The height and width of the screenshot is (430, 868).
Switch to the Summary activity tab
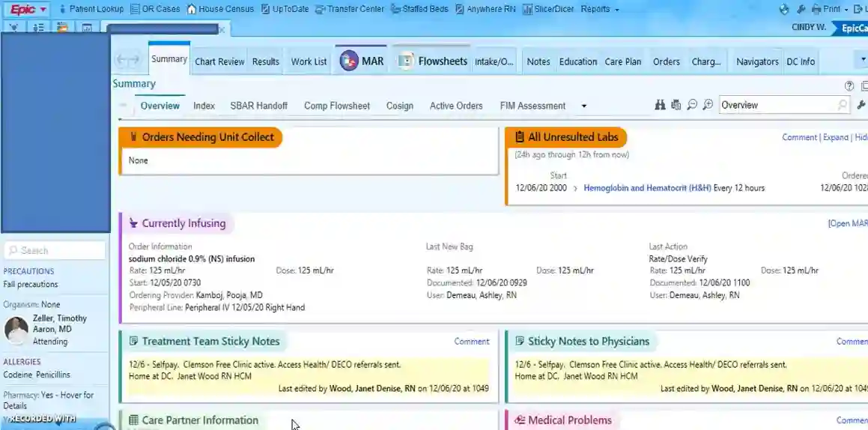coord(169,58)
